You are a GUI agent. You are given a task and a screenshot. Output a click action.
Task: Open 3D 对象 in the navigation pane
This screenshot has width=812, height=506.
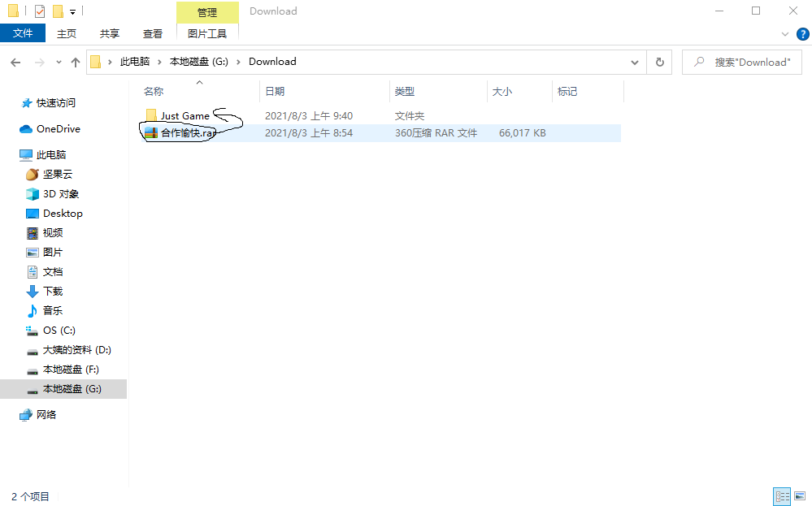point(61,194)
